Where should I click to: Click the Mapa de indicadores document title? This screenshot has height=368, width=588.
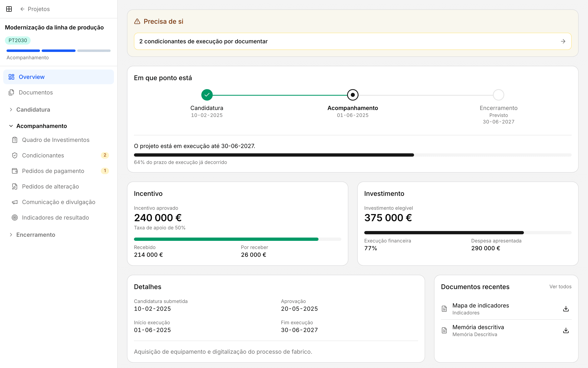[x=480, y=305]
